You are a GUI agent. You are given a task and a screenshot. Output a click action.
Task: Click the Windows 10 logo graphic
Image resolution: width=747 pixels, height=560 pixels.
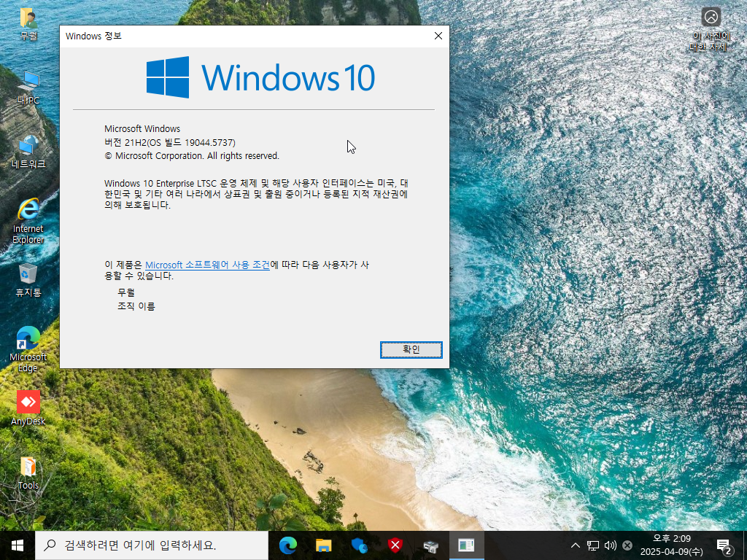coord(260,77)
